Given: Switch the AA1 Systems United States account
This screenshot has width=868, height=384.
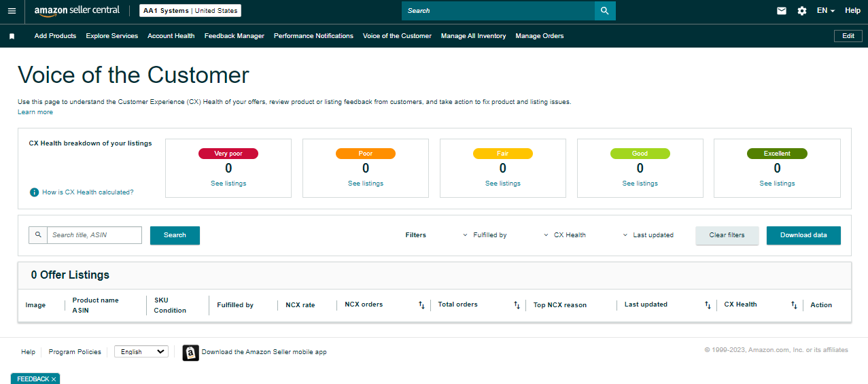Looking at the screenshot, I should (190, 11).
